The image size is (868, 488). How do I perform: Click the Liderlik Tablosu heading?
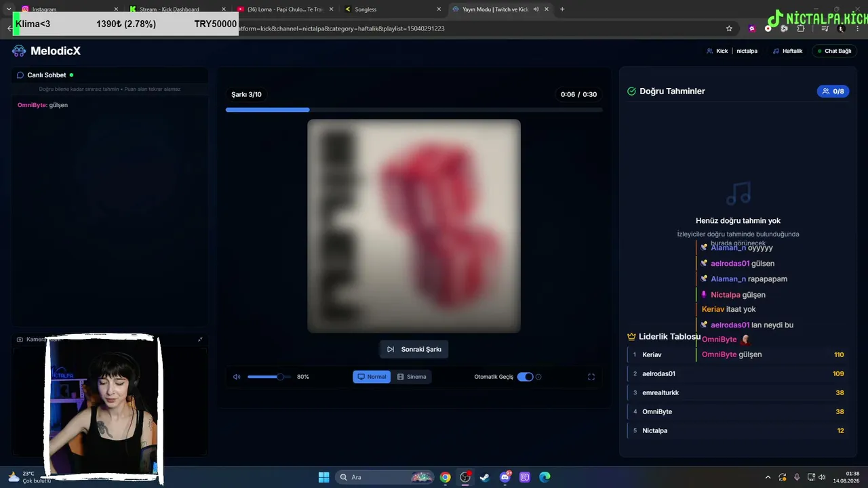[x=669, y=336]
